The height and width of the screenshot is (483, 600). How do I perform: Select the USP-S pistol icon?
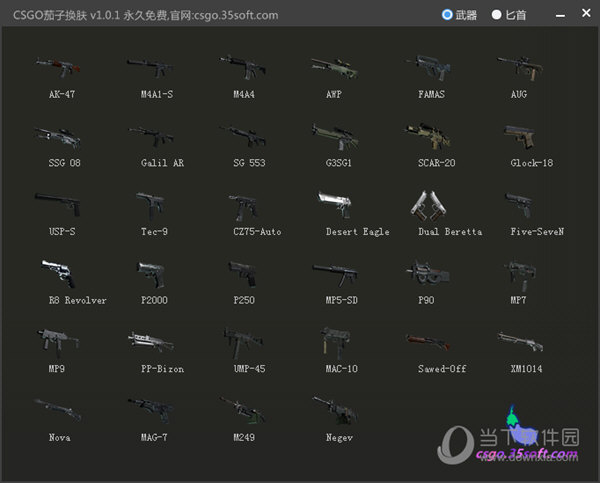(x=58, y=204)
